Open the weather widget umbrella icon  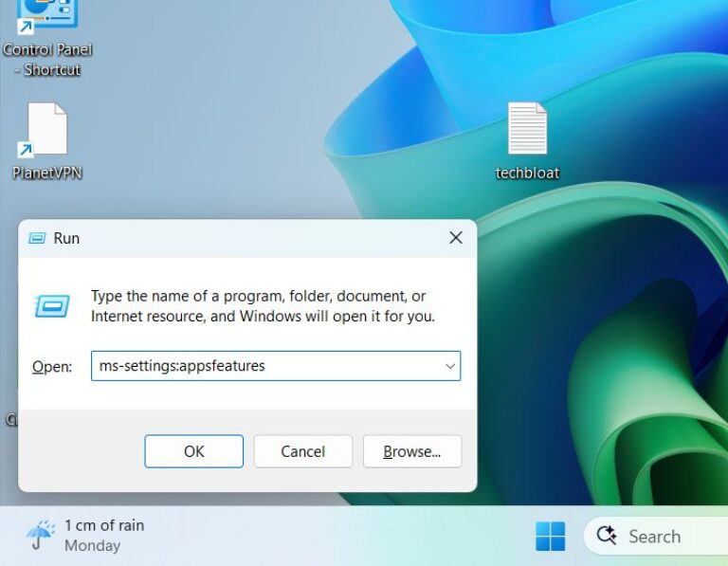pyautogui.click(x=41, y=535)
